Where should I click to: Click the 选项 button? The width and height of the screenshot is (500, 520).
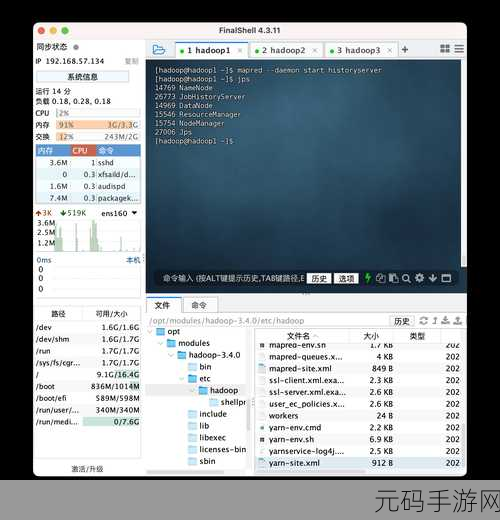tap(346, 278)
